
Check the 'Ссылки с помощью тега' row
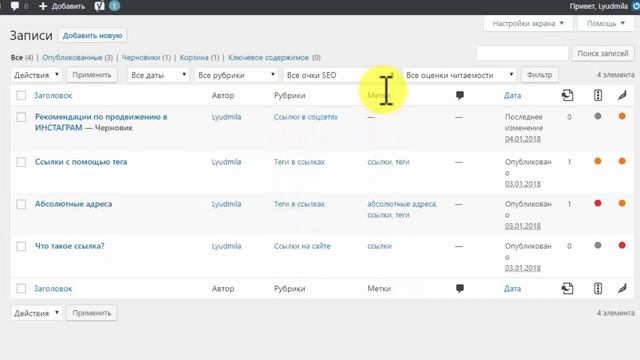click(21, 162)
